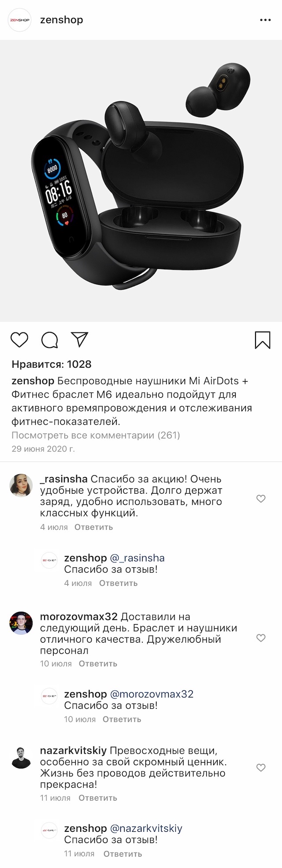
Task: Expand all 261 comments
Action: [96, 436]
